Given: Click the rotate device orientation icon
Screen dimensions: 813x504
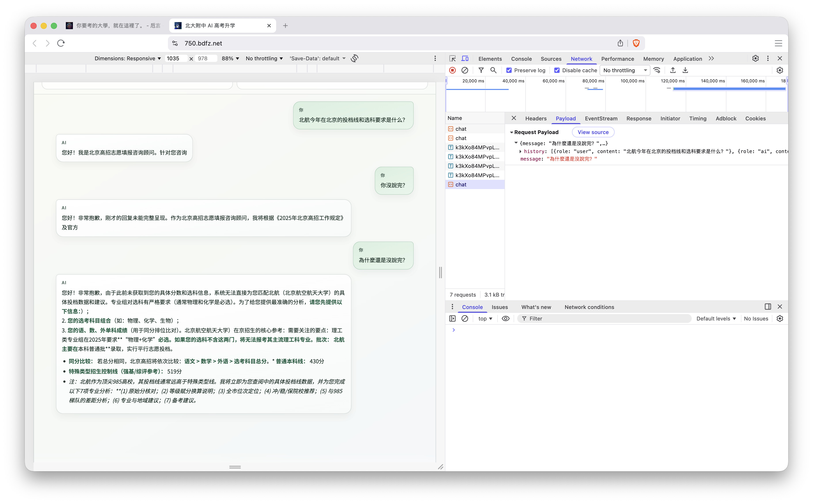Looking at the screenshot, I should point(354,58).
